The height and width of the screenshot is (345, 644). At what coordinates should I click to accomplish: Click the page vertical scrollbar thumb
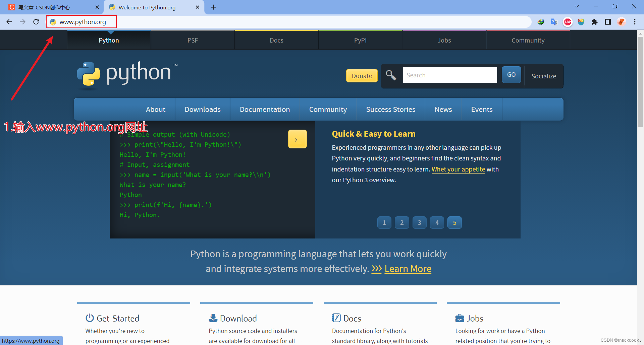[x=640, y=81]
